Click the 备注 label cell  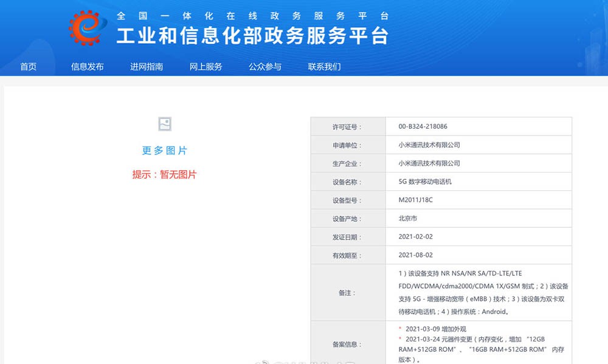click(348, 293)
